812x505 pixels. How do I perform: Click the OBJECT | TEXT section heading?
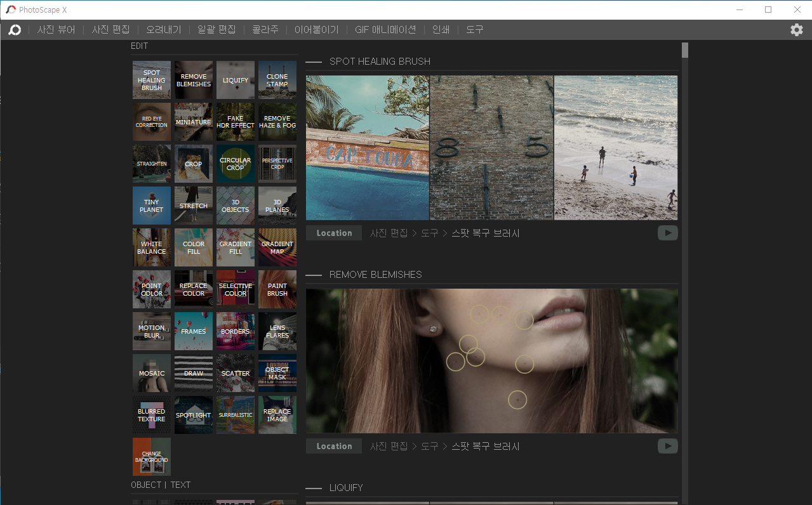tap(161, 485)
